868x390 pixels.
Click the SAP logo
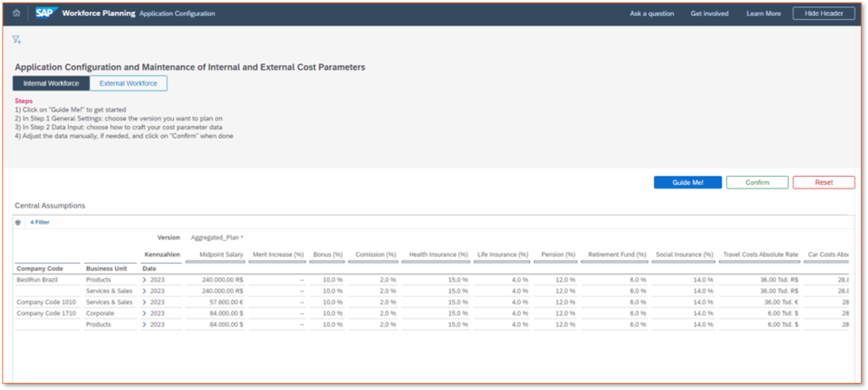tap(46, 13)
